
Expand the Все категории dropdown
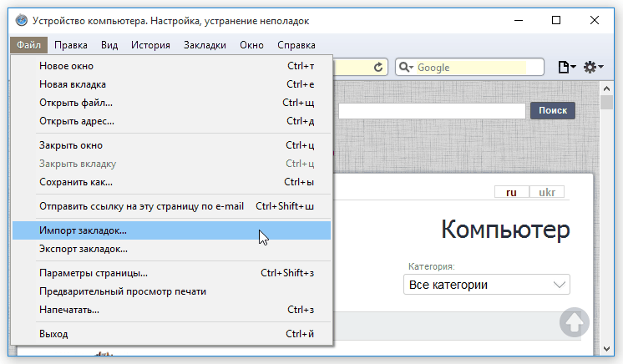[x=486, y=285]
